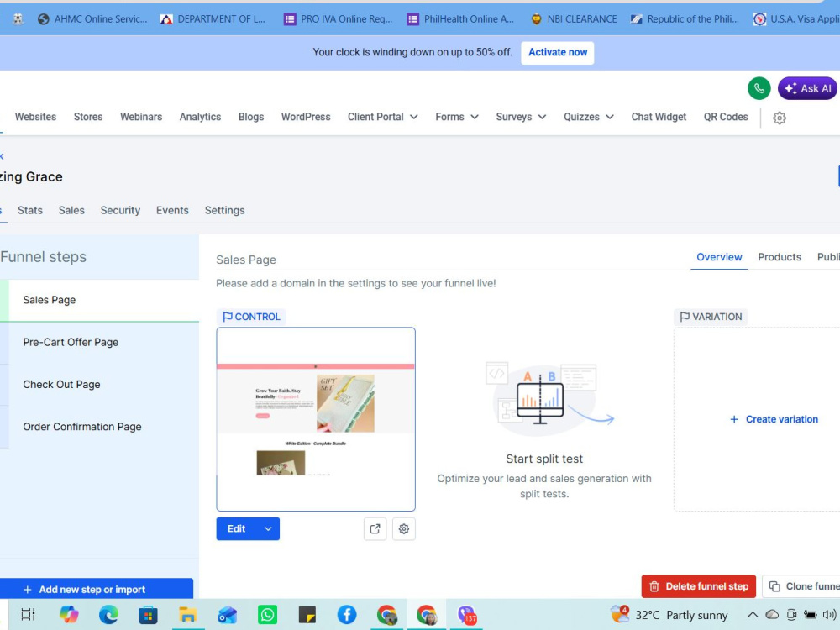Go to the Webinars menu item
This screenshot has height=630, width=840.
(141, 117)
